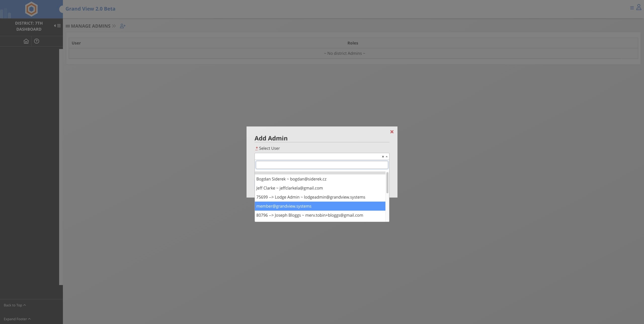This screenshot has width=644, height=324.
Task: Open the help question mark icon
Action: point(37,41)
